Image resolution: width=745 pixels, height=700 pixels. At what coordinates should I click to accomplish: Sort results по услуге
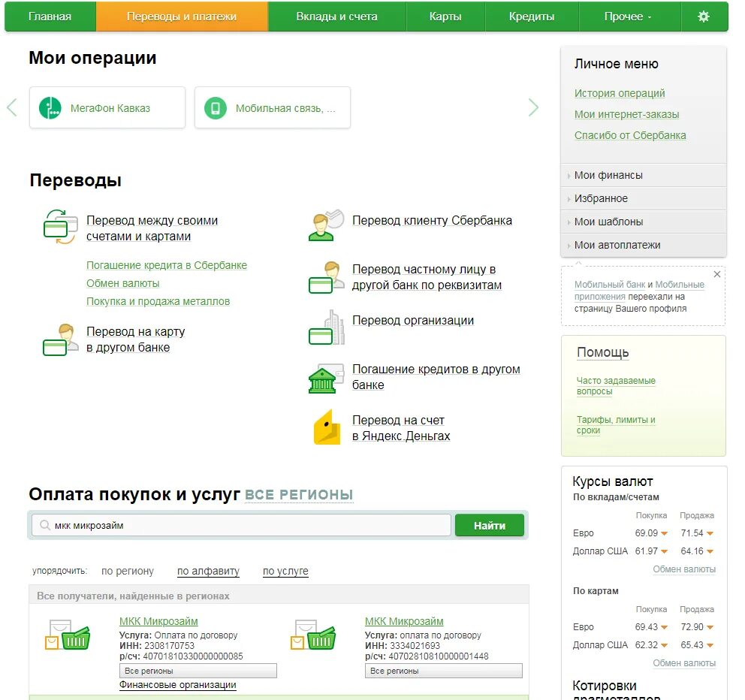[x=285, y=571]
